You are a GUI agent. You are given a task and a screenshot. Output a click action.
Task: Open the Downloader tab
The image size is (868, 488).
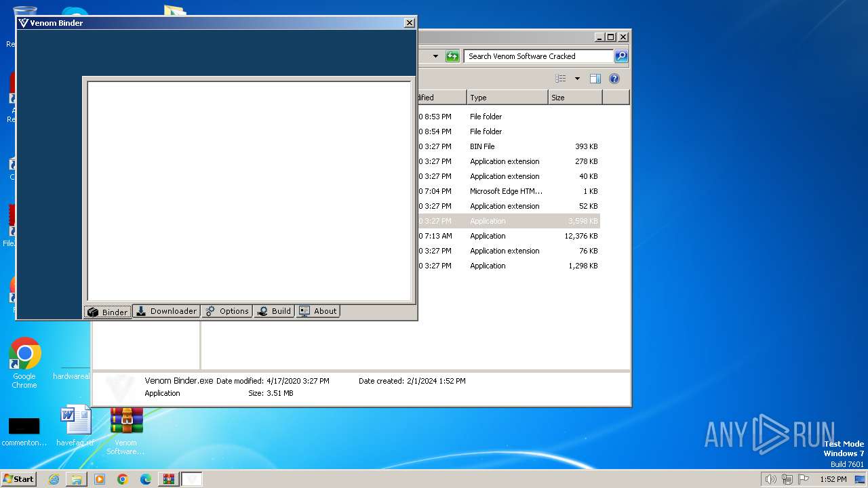[166, 311]
